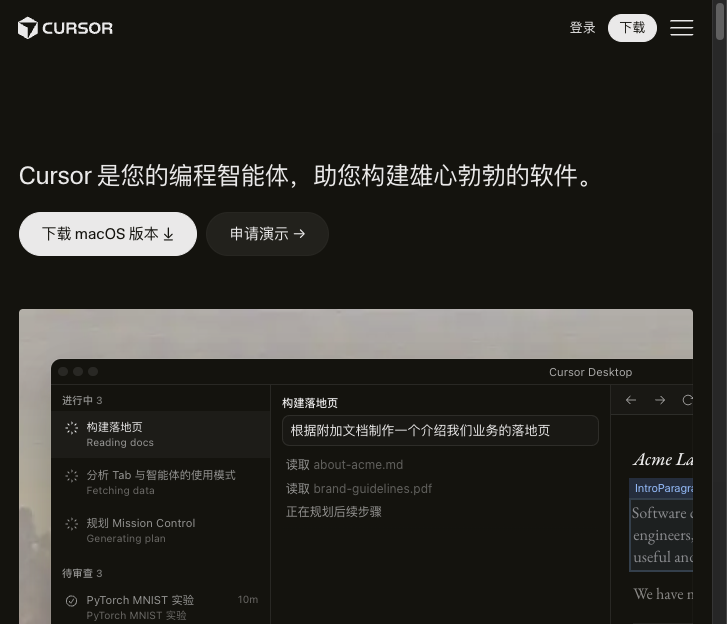727x624 pixels.
Task: Click 读取 about-acme.md line
Action: (344, 465)
